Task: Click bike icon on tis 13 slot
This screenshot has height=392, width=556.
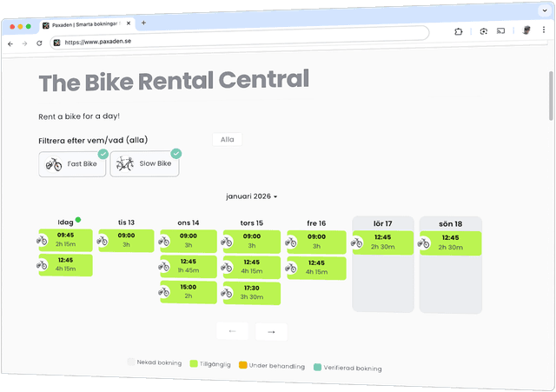Action: [103, 241]
